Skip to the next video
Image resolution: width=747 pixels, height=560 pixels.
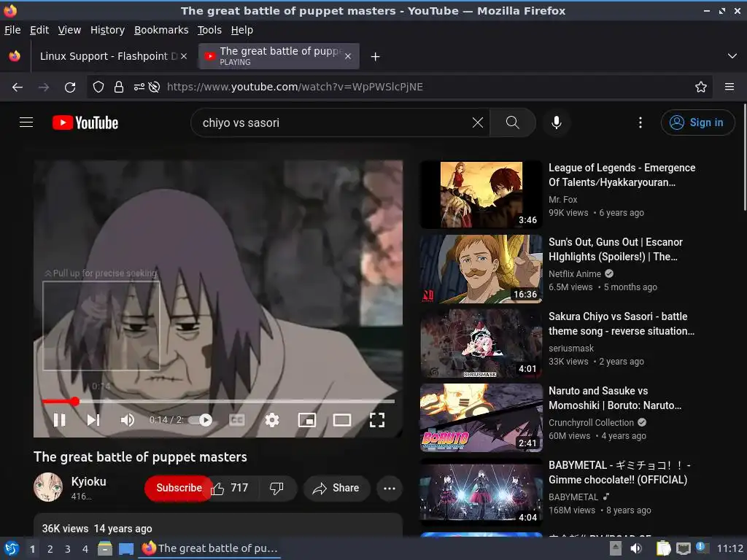coord(93,420)
